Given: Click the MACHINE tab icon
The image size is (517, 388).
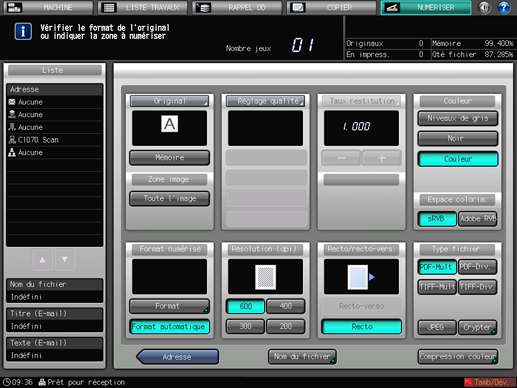Looking at the screenshot, I should pyautogui.click(x=14, y=7).
